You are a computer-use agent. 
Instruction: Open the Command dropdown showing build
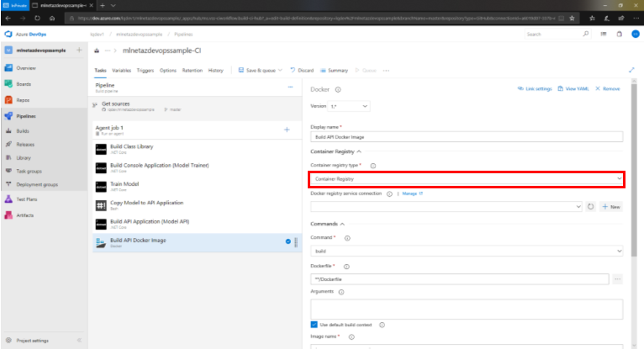tap(466, 251)
